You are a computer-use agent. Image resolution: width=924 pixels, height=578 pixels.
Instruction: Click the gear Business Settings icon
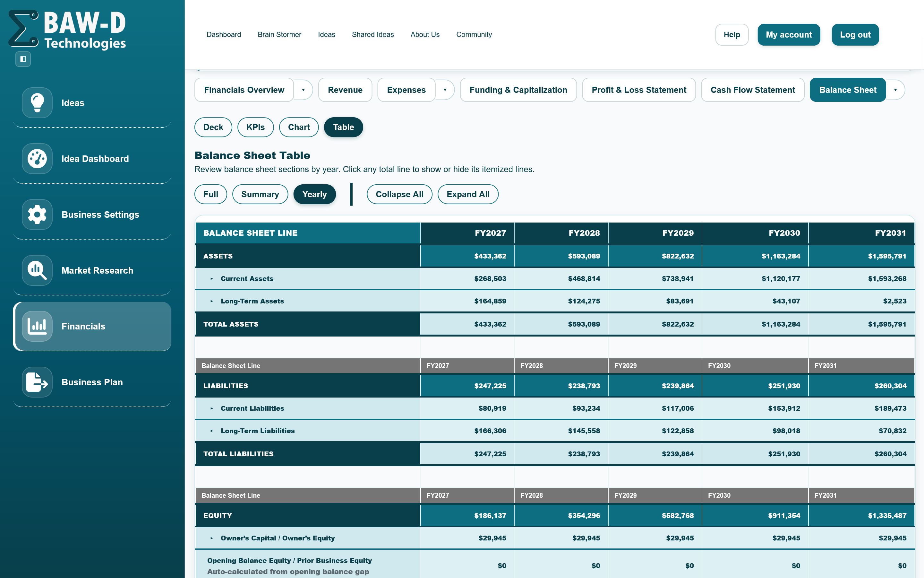[37, 215]
